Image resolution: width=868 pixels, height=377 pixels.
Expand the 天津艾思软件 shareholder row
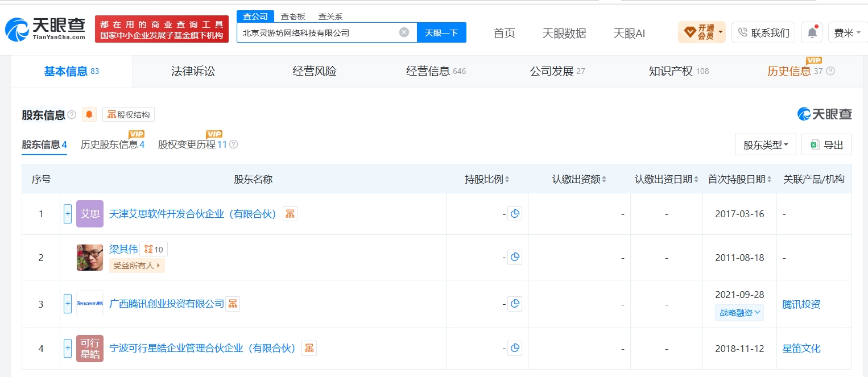coord(68,214)
